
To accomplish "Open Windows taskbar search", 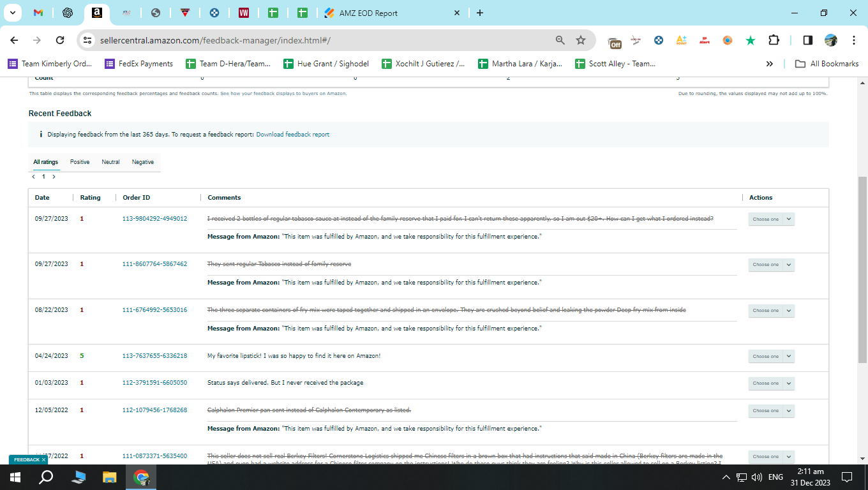I will point(46,477).
